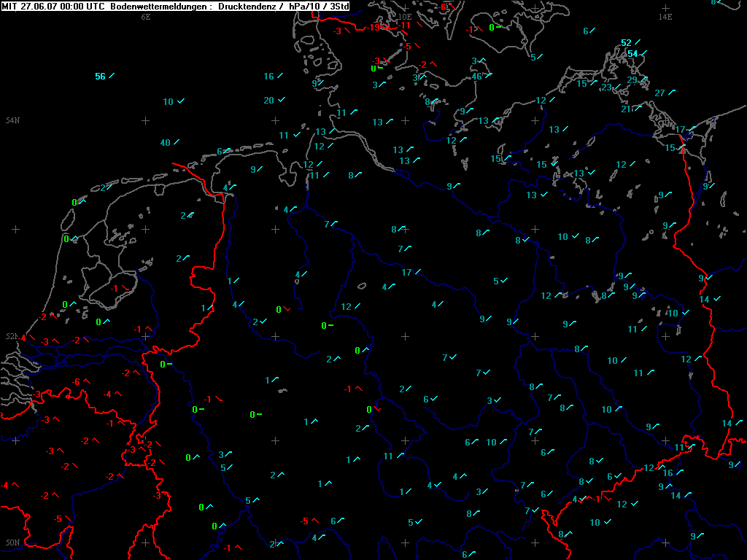Pick the station value 20

[x=268, y=101]
